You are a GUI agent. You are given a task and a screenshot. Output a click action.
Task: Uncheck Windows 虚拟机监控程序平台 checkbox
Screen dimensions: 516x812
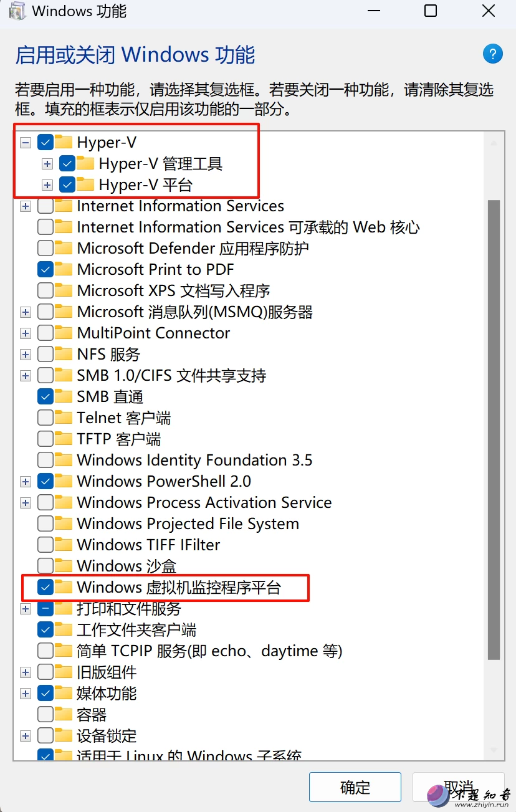45,587
